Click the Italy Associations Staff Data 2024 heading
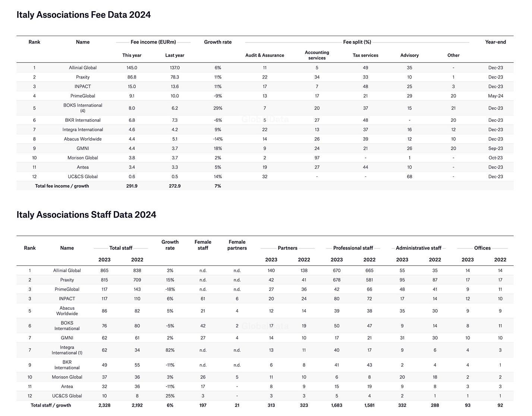Image resolution: width=532 pixels, height=416 pixels. click(86, 215)
